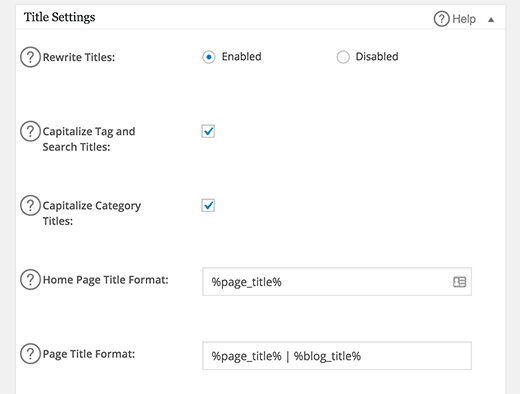The height and width of the screenshot is (394, 520).
Task: Click the autofill icon inside Home Page Title field
Action: 460,282
